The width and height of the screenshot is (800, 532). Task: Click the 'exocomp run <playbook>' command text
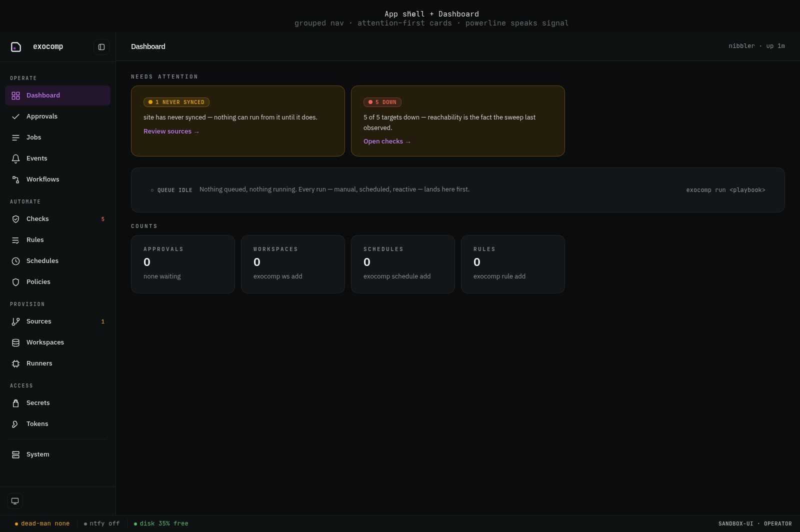(725, 190)
